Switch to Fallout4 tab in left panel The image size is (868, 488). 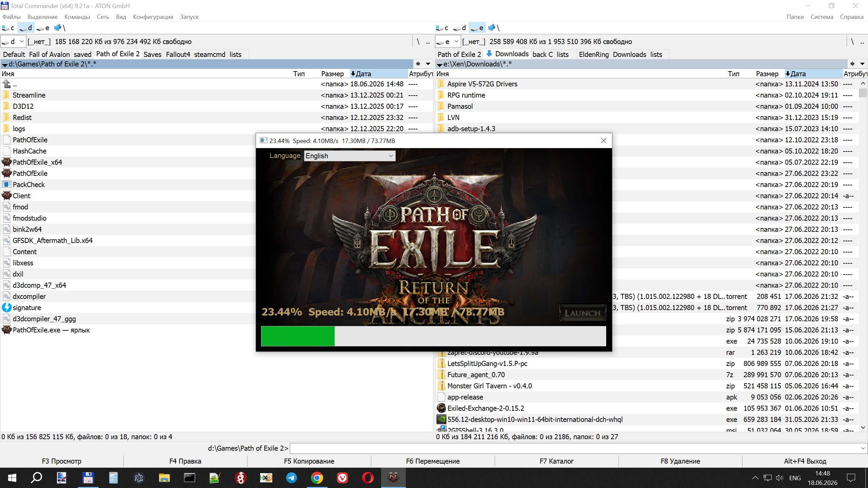pyautogui.click(x=178, y=54)
